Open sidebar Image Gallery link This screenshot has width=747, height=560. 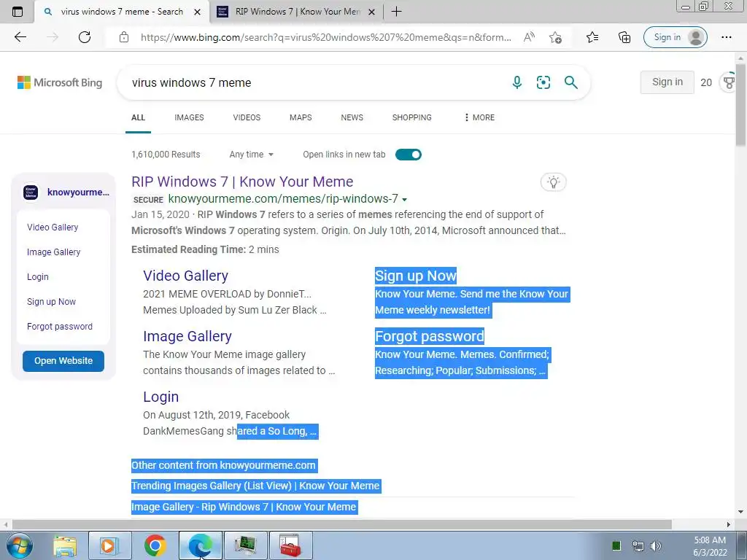pyautogui.click(x=54, y=252)
